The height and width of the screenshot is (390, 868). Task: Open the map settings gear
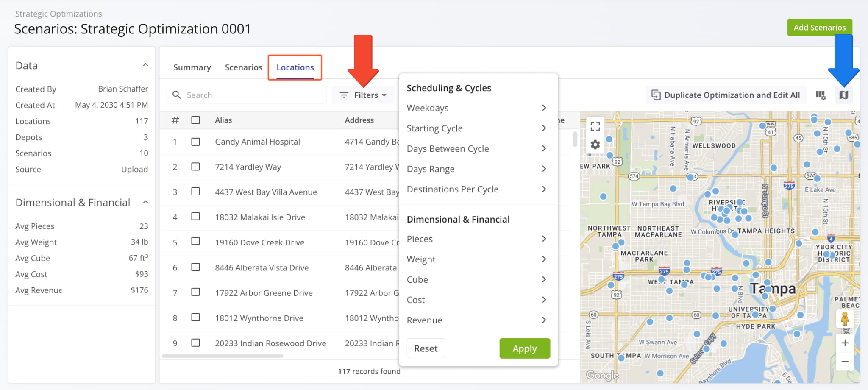tap(595, 145)
